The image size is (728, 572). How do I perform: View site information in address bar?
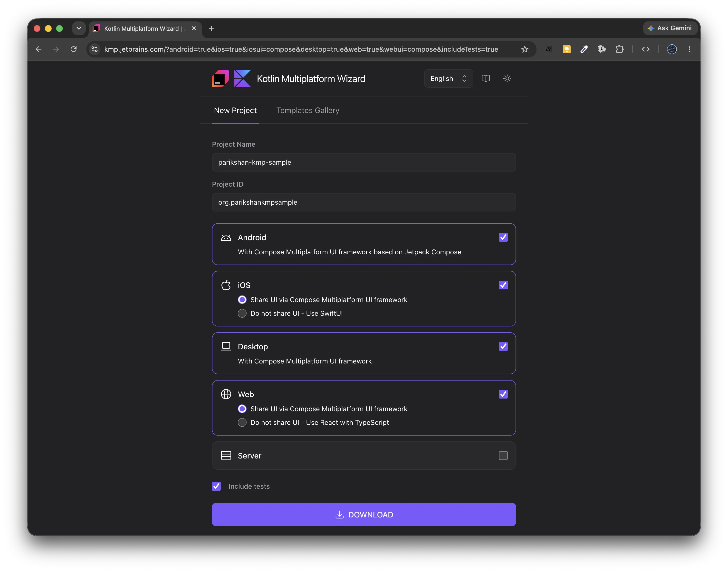(x=95, y=49)
